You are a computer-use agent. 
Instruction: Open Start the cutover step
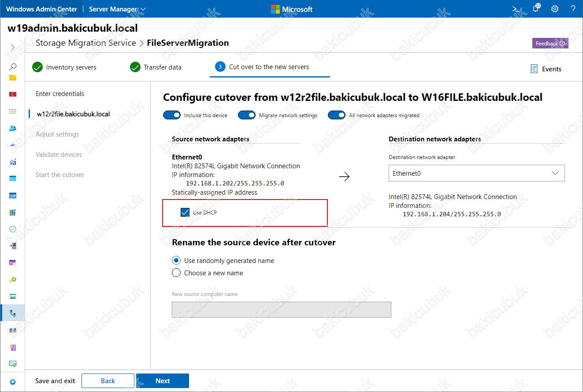[x=60, y=175]
